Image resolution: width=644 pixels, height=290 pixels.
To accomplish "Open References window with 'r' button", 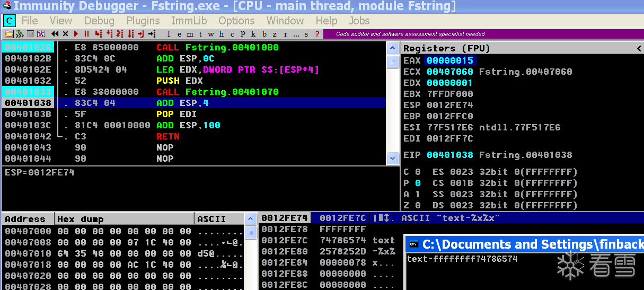I will 285,34.
